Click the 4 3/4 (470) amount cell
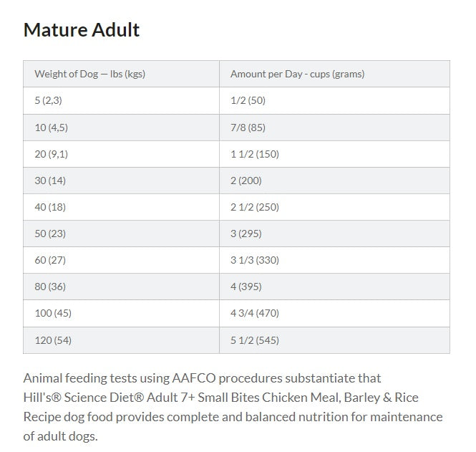This screenshot has height=452, width=476. [334, 313]
